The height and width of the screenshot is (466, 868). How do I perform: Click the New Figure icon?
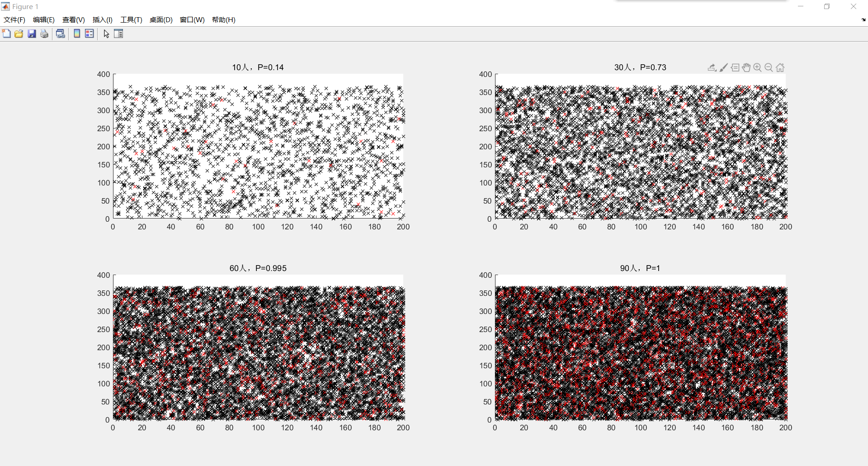coord(6,34)
